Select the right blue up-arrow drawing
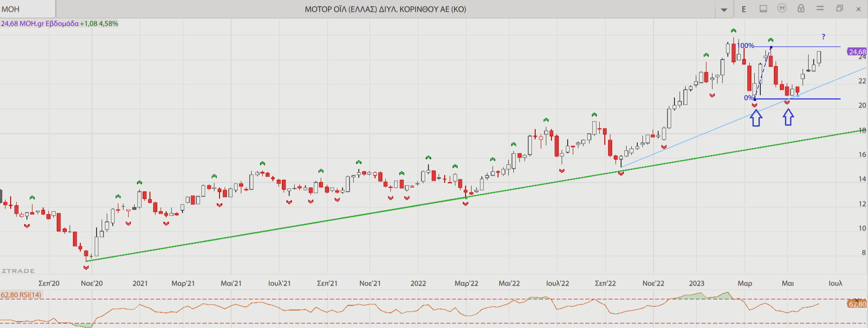Viewport: 868px width, 328px height. pyautogui.click(x=788, y=117)
